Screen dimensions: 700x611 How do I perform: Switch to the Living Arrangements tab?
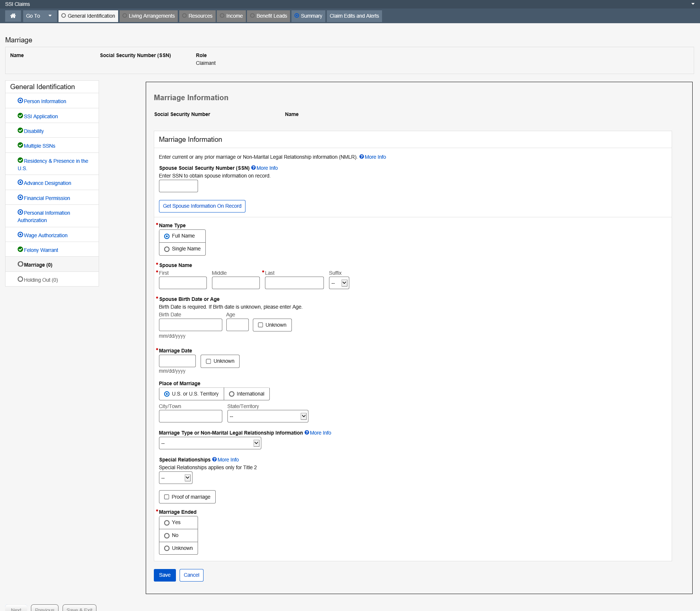148,16
